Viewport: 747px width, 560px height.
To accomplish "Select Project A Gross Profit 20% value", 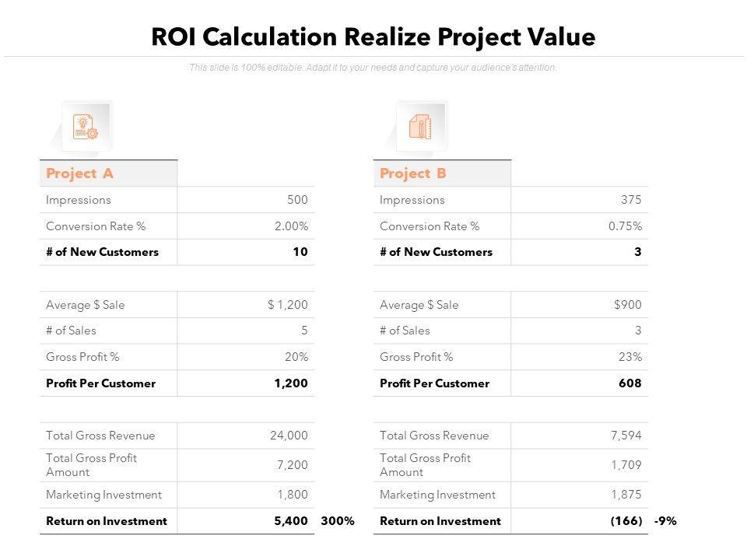I will [x=296, y=357].
